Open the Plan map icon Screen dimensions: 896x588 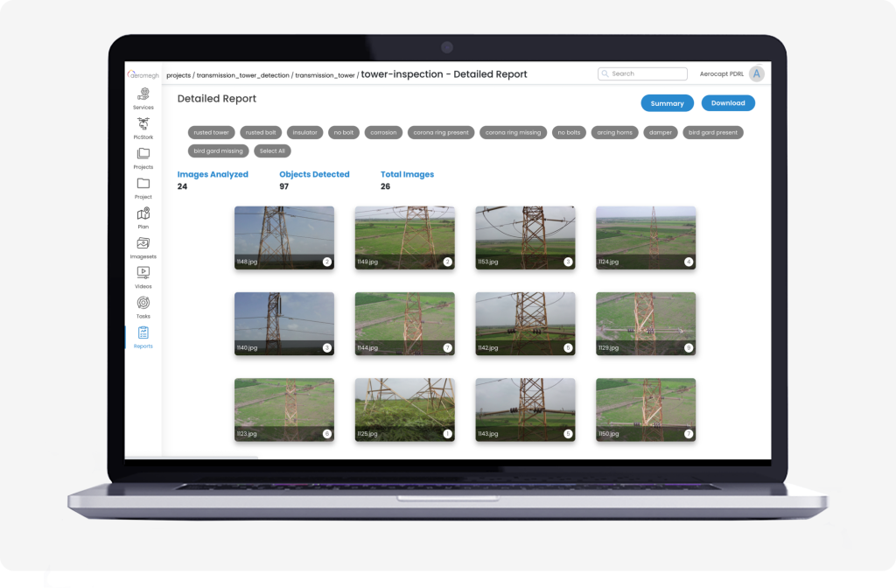click(143, 213)
